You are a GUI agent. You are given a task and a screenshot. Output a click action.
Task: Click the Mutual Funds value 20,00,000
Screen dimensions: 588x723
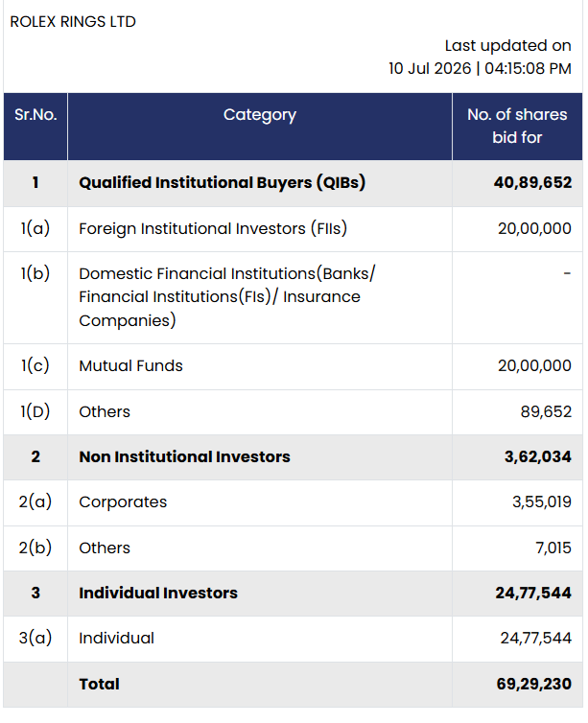(x=534, y=365)
